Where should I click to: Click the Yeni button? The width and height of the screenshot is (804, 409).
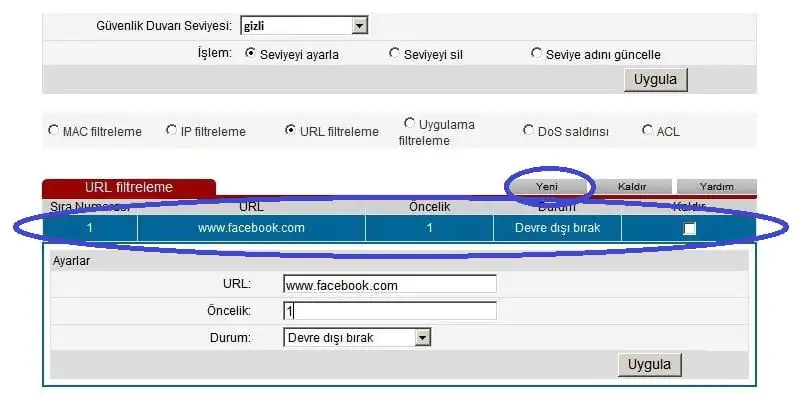tap(547, 187)
